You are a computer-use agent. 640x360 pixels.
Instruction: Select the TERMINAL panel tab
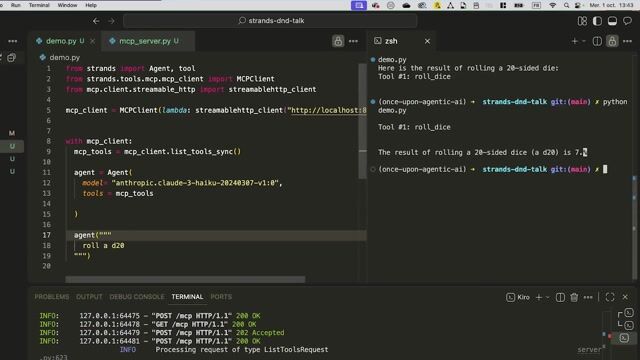187,297
